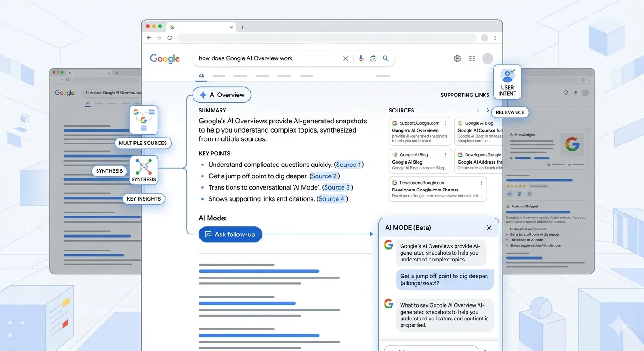Image resolution: width=644 pixels, height=351 pixels.
Task: Click the SOURCES heading
Action: pos(402,111)
